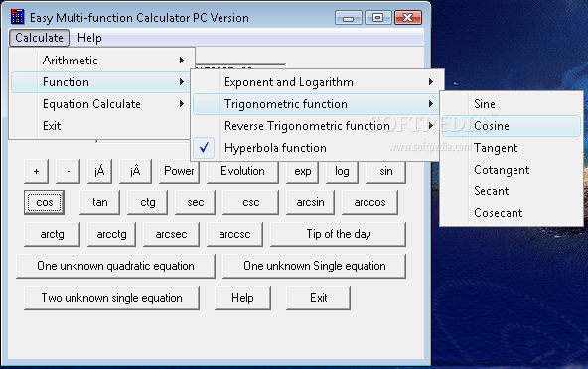Toggle the checked Hyperbola function item
The width and height of the screenshot is (588, 369).
pyautogui.click(x=317, y=147)
